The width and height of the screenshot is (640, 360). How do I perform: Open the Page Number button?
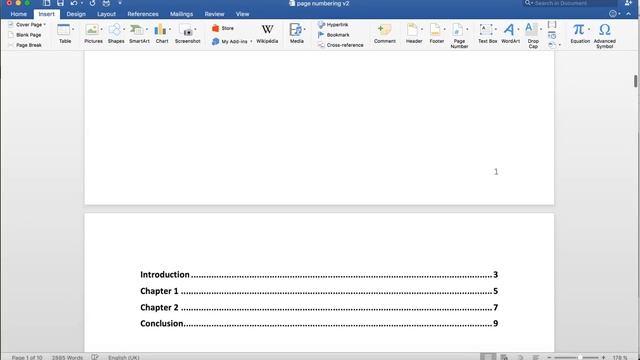pos(459,36)
